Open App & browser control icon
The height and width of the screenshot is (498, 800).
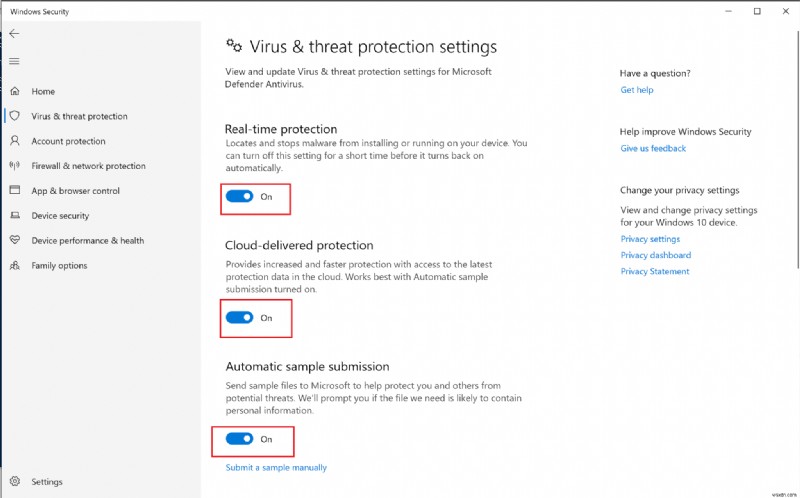point(14,190)
